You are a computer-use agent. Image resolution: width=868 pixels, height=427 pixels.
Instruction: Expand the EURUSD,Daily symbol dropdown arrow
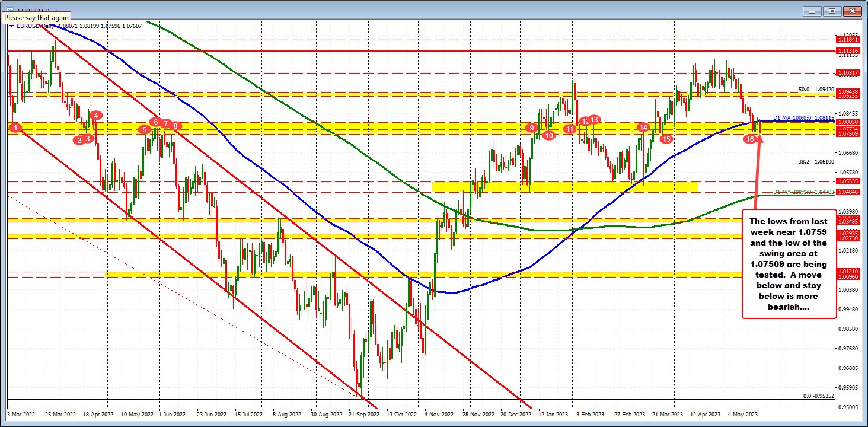click(13, 26)
